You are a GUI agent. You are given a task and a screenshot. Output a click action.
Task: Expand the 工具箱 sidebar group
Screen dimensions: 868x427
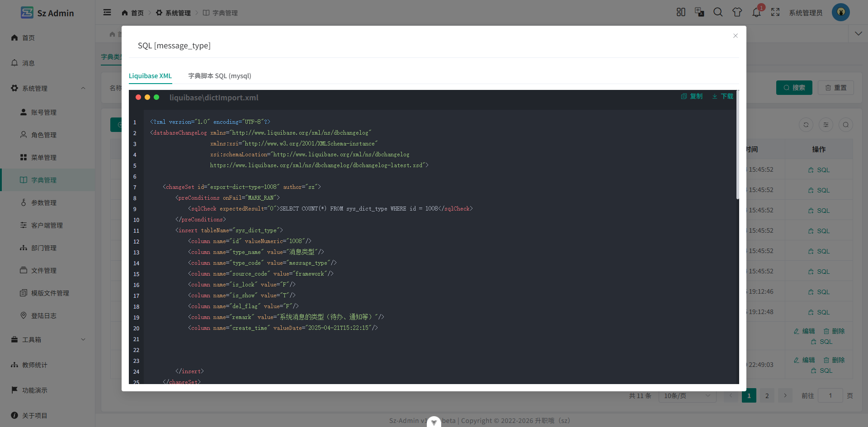tap(47, 339)
